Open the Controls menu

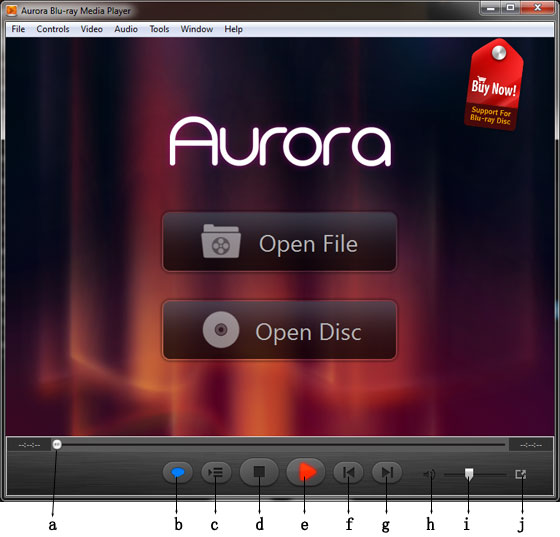(x=53, y=29)
